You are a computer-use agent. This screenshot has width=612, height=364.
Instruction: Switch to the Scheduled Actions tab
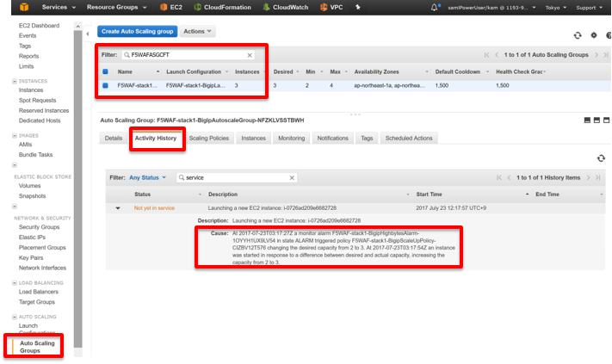(409, 138)
